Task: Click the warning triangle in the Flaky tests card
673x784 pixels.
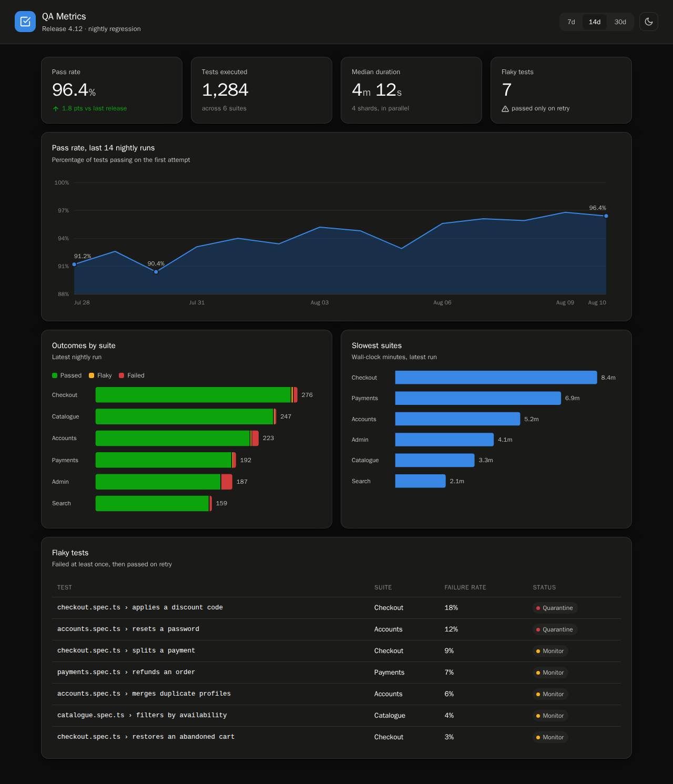Action: pyautogui.click(x=505, y=109)
